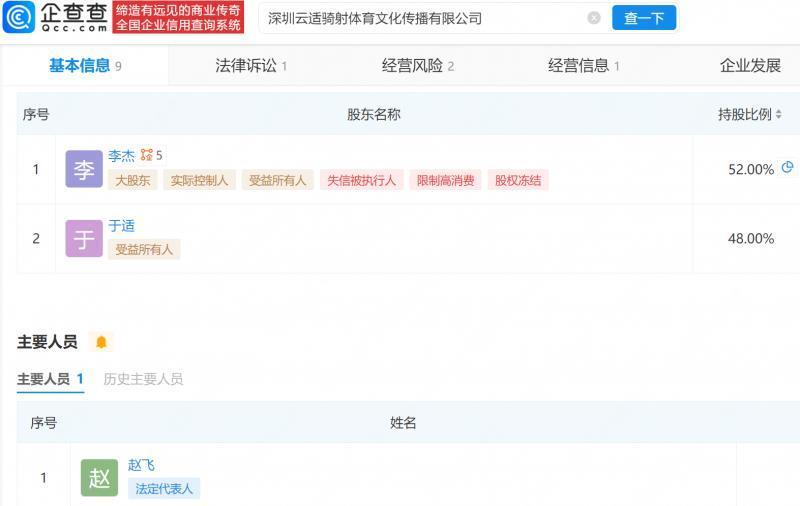Open legal representative 赵飞's profile link

tap(141, 465)
